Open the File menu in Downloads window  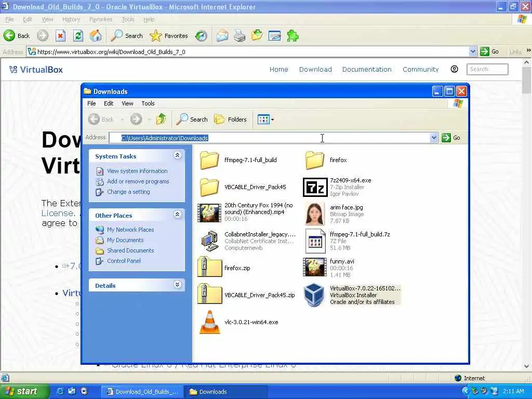point(91,103)
